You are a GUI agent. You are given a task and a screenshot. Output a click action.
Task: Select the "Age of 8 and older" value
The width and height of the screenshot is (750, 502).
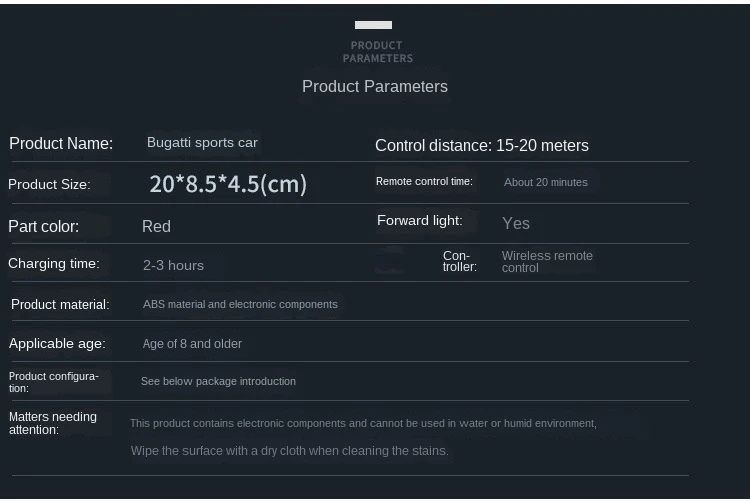coord(192,344)
